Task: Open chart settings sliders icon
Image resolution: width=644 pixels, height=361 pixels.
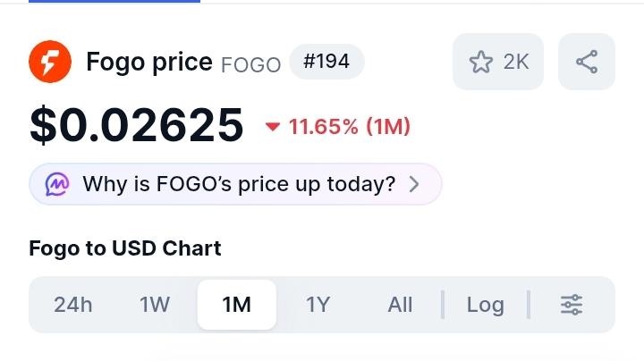Action: pyautogui.click(x=572, y=305)
